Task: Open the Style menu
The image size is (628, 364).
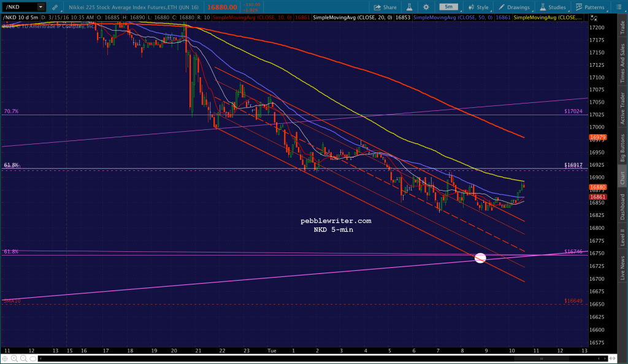Action: click(478, 7)
